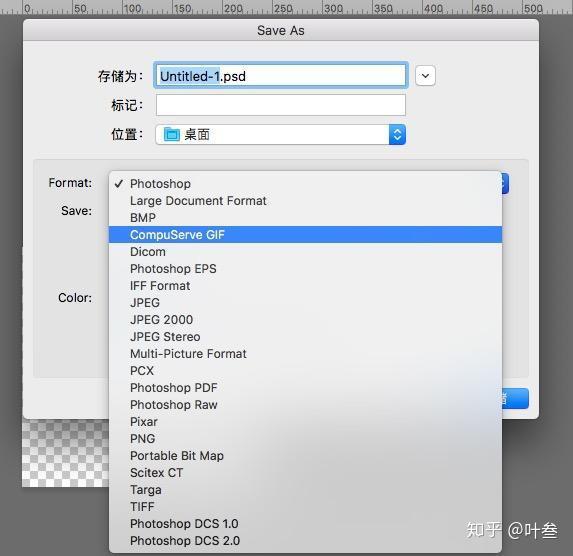Screen dimensions: 573x556
Task: Choose Targa format
Action: coord(305,489)
